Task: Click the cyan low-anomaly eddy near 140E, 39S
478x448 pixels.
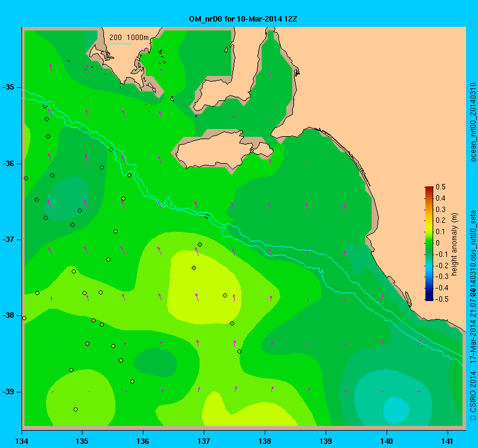Action: (x=396, y=410)
